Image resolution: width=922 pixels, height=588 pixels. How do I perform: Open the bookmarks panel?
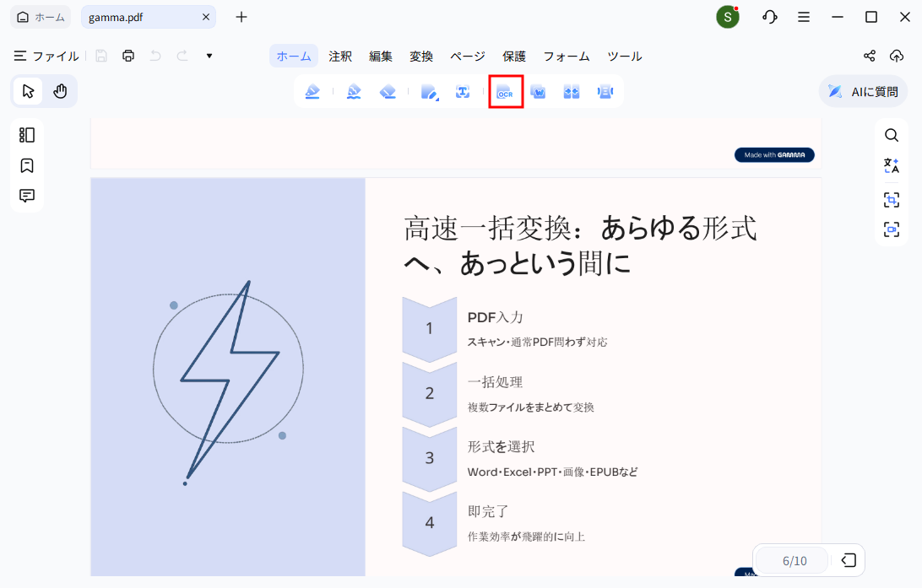pos(27,165)
